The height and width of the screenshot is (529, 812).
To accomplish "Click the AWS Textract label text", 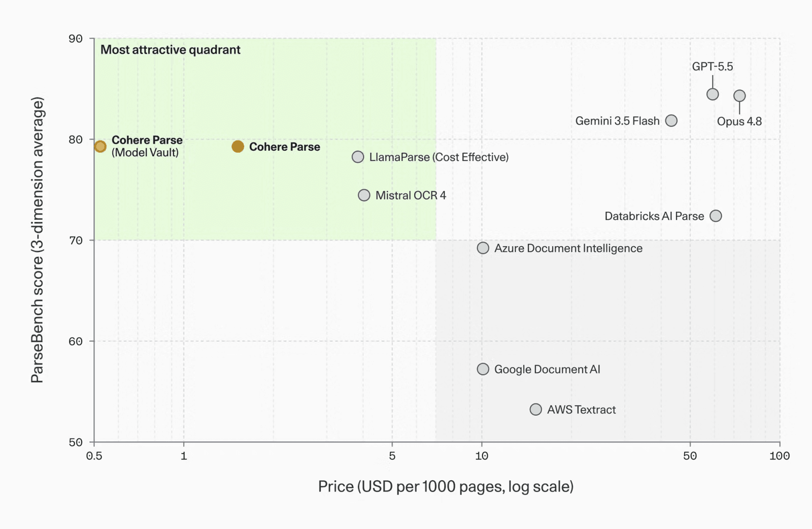I will [581, 410].
